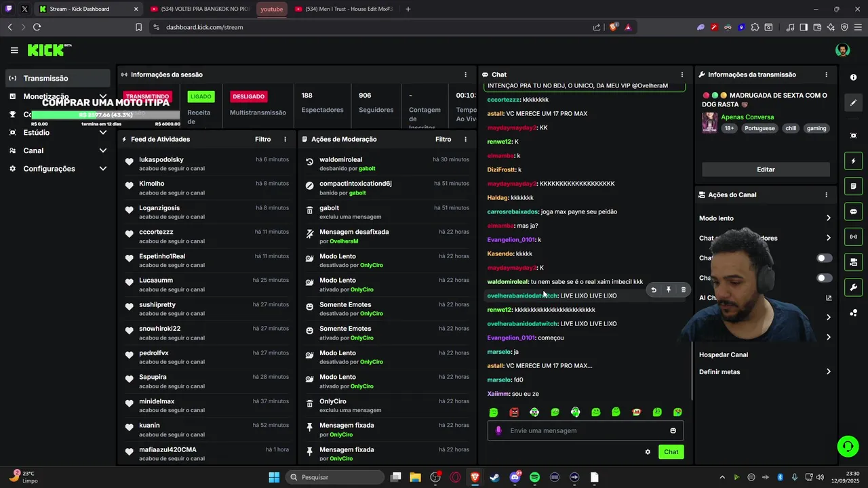Viewport: 868px width, 488px height.
Task: Expand the Definir metas row
Action: [x=766, y=371]
